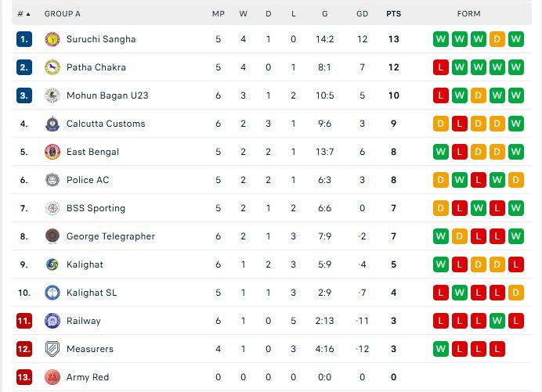Open the Mohun Bagan U23 crest icon
The height and width of the screenshot is (392, 542).
coord(52,95)
